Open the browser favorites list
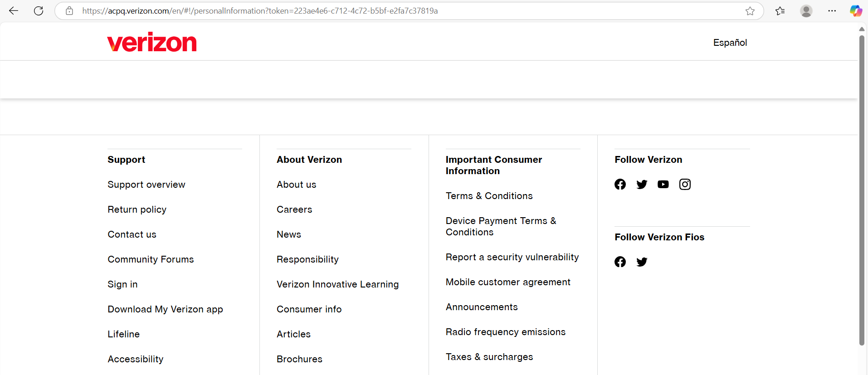This screenshot has width=868, height=375. [780, 11]
